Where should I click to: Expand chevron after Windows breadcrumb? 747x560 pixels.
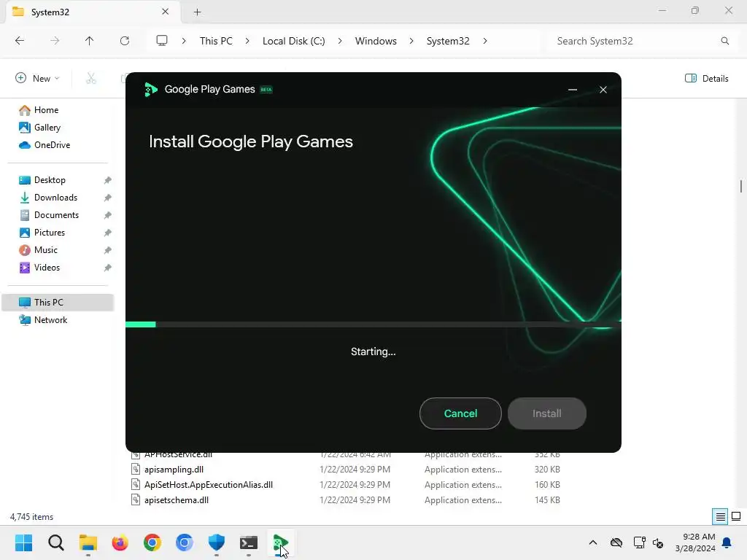point(411,41)
